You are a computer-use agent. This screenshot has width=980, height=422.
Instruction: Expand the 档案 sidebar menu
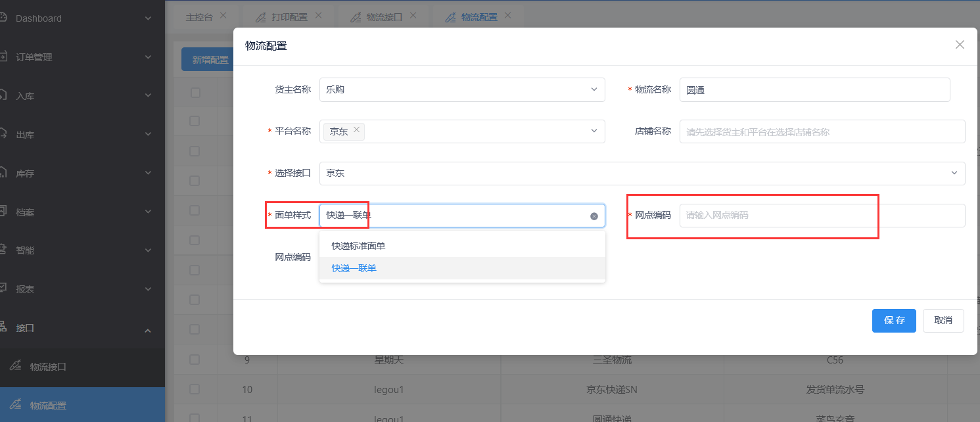(x=82, y=212)
